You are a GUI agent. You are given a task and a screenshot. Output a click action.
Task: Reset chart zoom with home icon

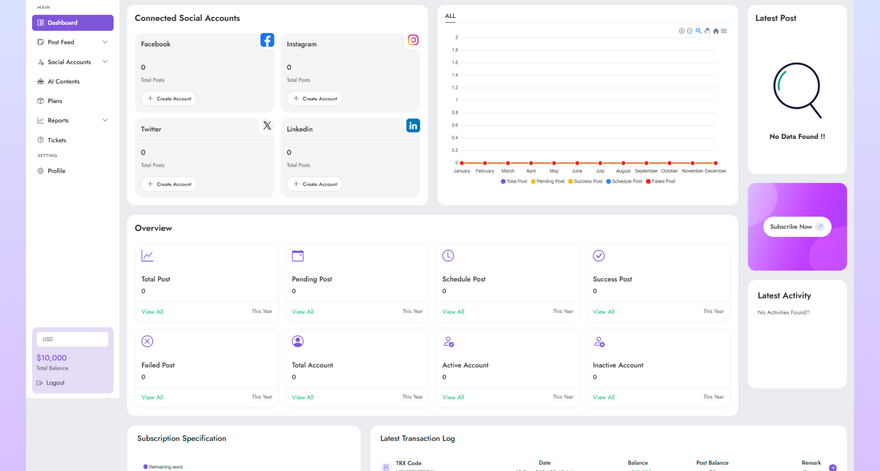(716, 31)
